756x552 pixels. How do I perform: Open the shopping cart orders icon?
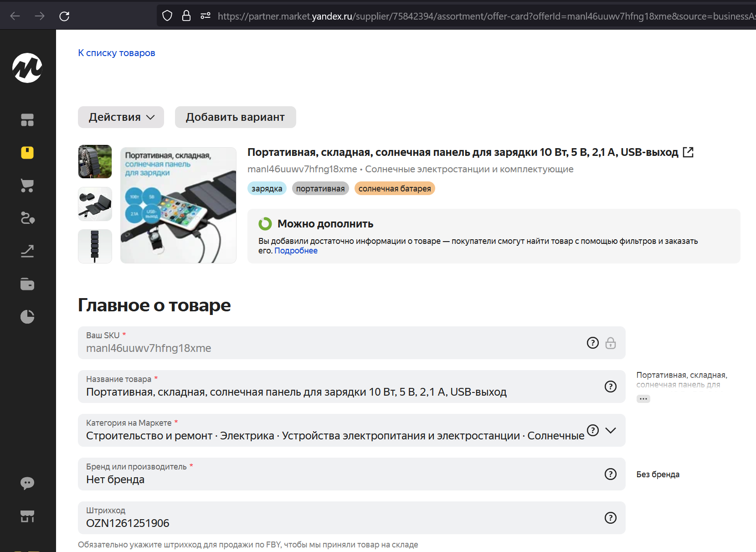pyautogui.click(x=27, y=186)
